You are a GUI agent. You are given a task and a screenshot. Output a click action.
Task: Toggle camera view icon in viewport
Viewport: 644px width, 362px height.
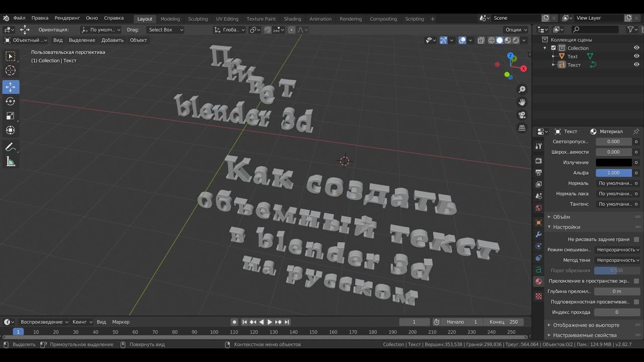pos(522,115)
